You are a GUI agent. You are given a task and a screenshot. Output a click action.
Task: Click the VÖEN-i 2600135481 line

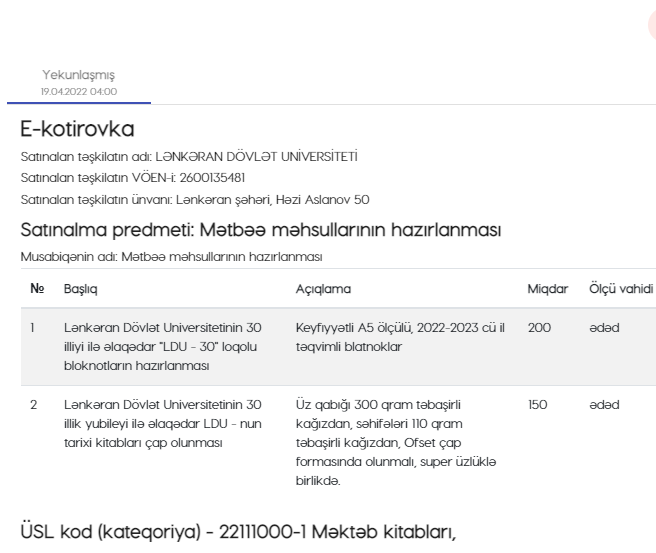pyautogui.click(x=133, y=178)
